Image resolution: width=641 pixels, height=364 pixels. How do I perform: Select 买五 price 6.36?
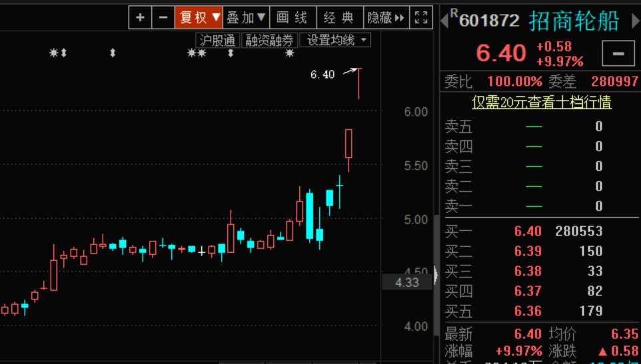pos(528,311)
